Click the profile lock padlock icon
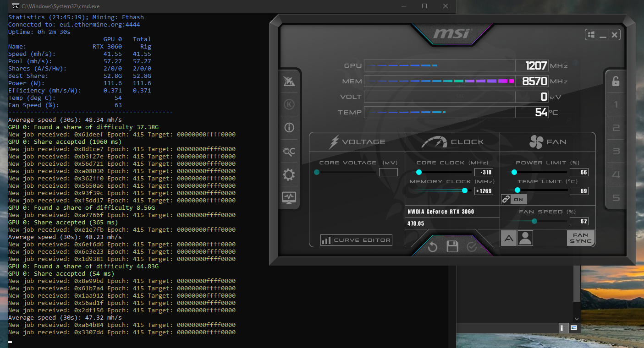 click(x=616, y=81)
